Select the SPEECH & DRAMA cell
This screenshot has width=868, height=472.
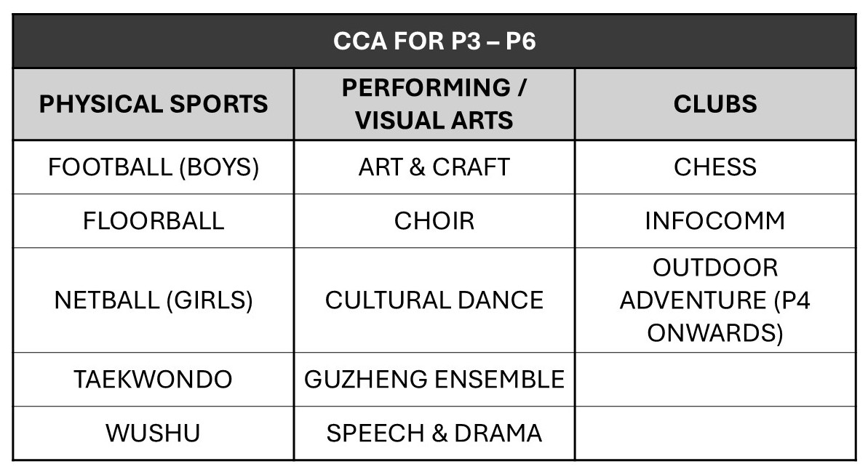434,433
